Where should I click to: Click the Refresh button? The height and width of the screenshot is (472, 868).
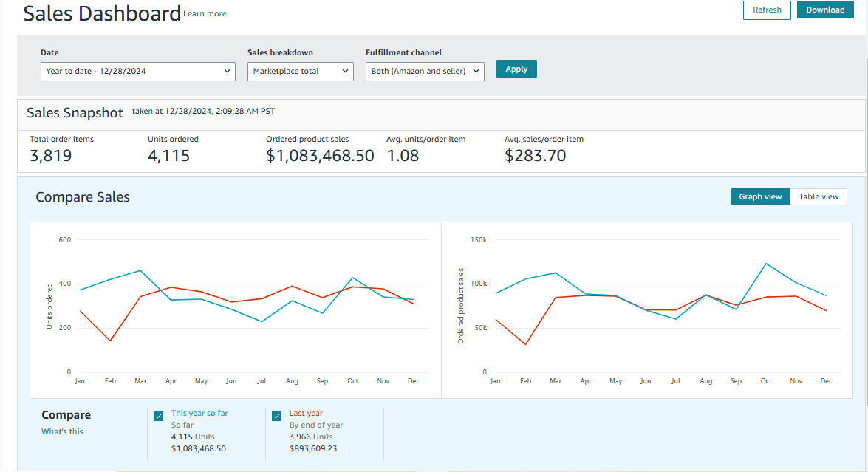tap(767, 10)
